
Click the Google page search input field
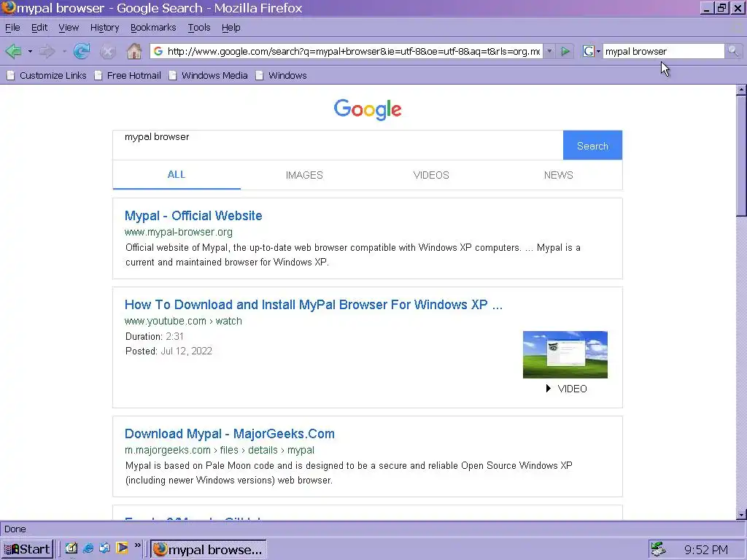(x=338, y=145)
